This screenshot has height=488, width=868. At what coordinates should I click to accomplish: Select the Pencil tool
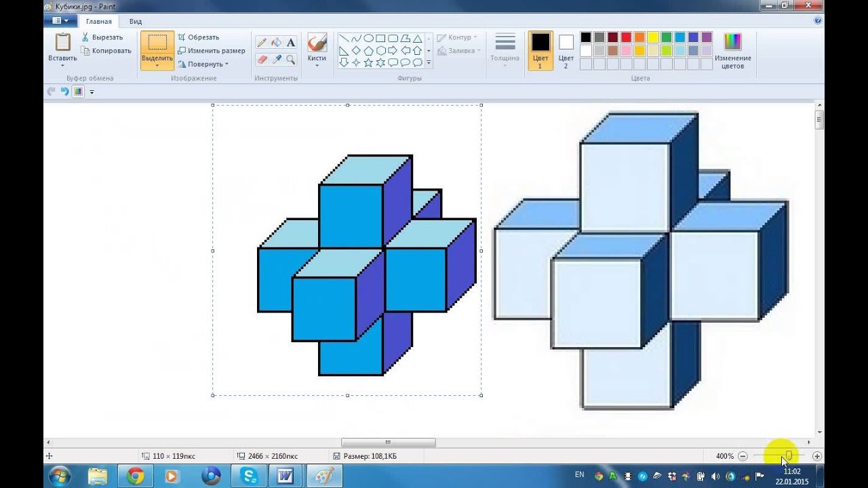(262, 43)
